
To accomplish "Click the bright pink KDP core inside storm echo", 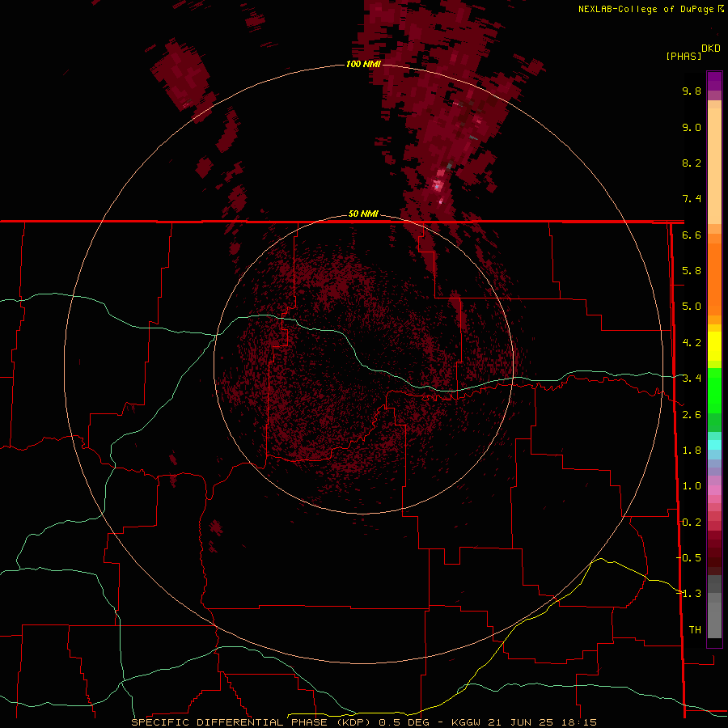I will [437, 186].
